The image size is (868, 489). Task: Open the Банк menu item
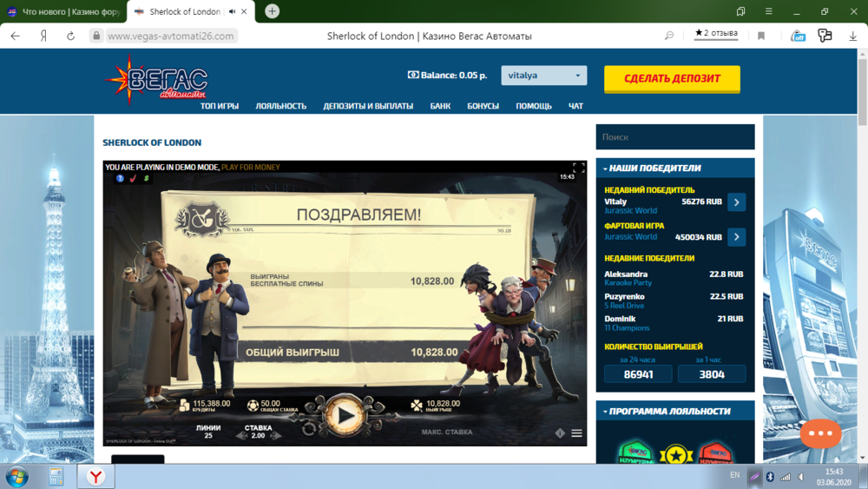coord(440,106)
